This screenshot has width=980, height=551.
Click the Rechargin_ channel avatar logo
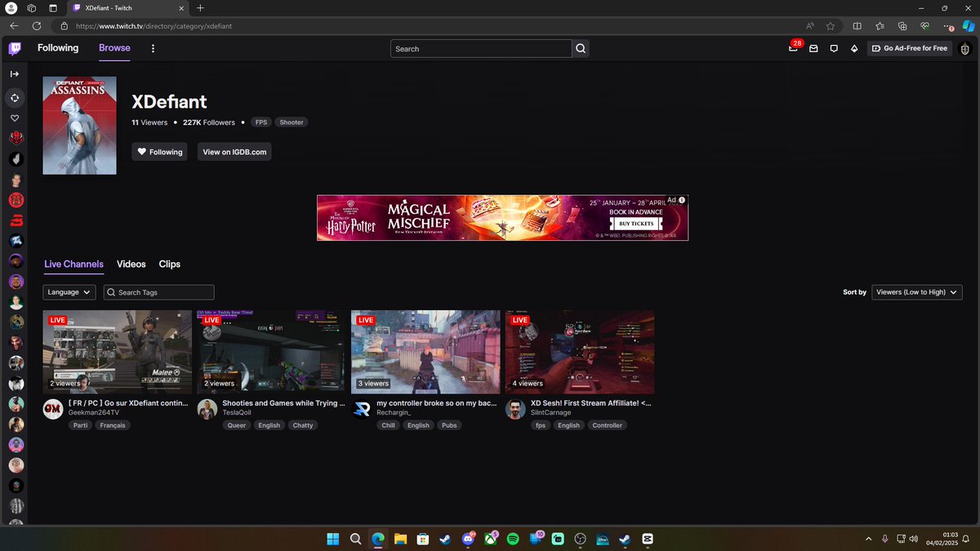(x=361, y=410)
